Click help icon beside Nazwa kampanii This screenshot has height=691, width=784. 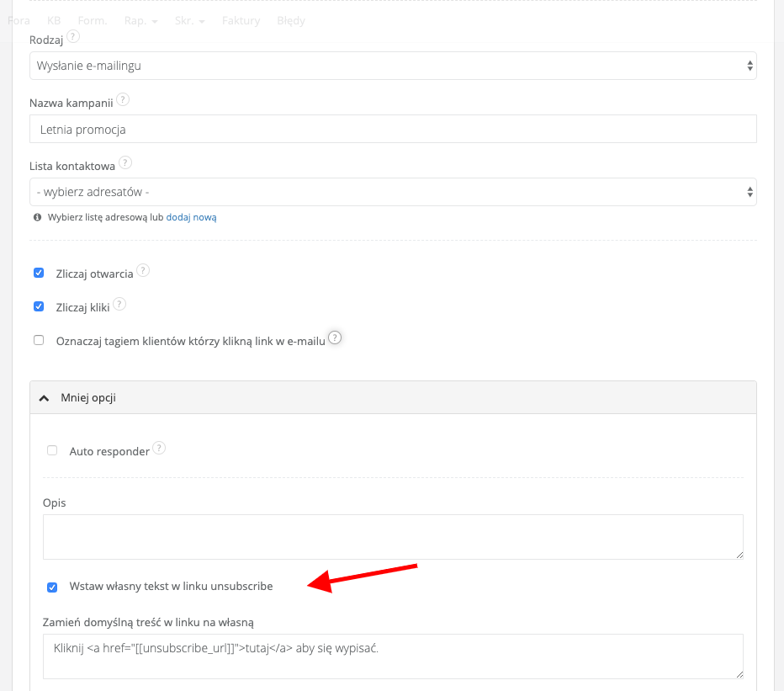124,100
